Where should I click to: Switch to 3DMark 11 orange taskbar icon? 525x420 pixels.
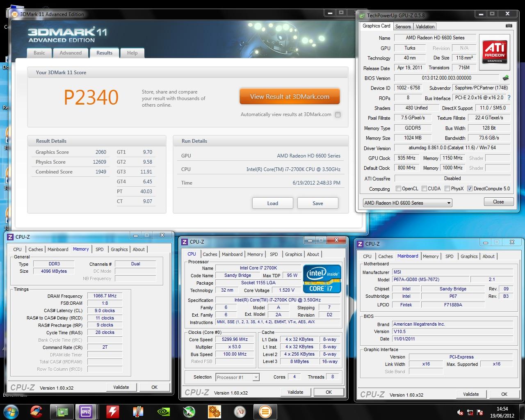(265, 411)
